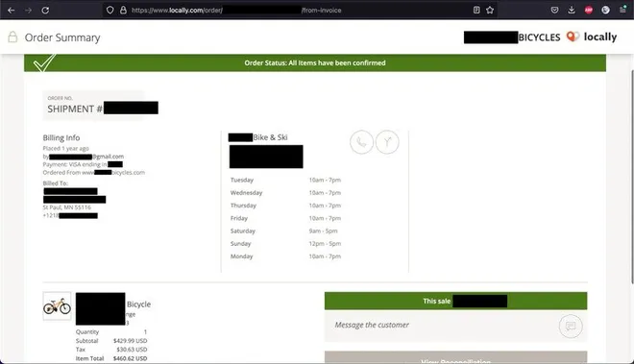Open the globe extension icon in toolbar
634x364 pixels.
point(605,11)
